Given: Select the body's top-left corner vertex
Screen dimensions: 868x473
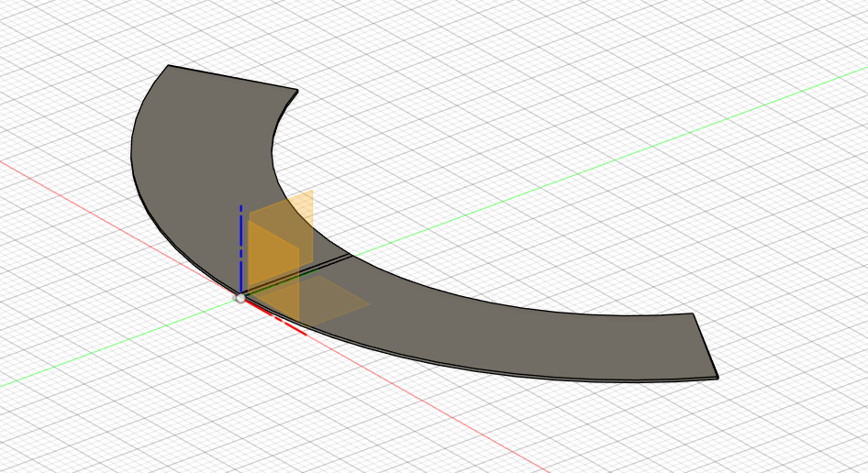Looking at the screenshot, I should point(168,65).
